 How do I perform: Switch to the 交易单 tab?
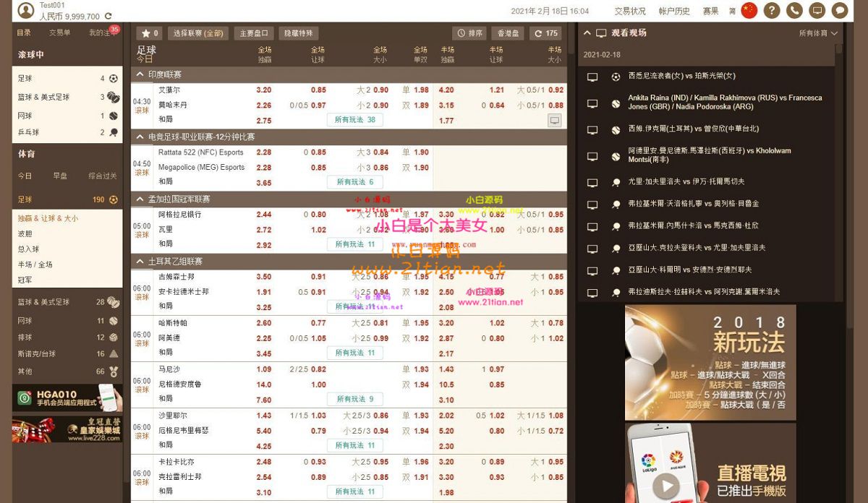click(x=60, y=33)
